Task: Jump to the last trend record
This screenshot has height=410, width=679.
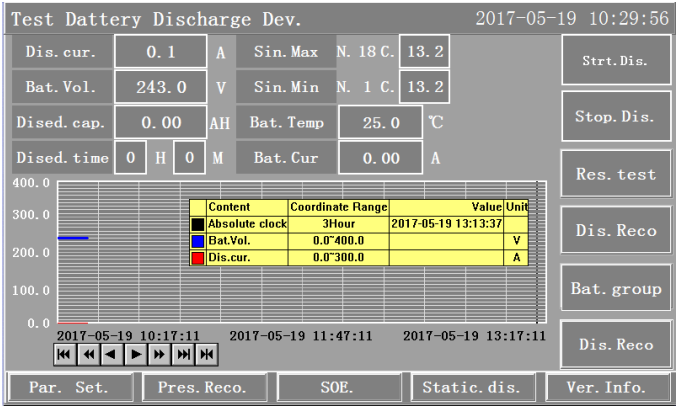Action: pyautogui.click(x=183, y=354)
